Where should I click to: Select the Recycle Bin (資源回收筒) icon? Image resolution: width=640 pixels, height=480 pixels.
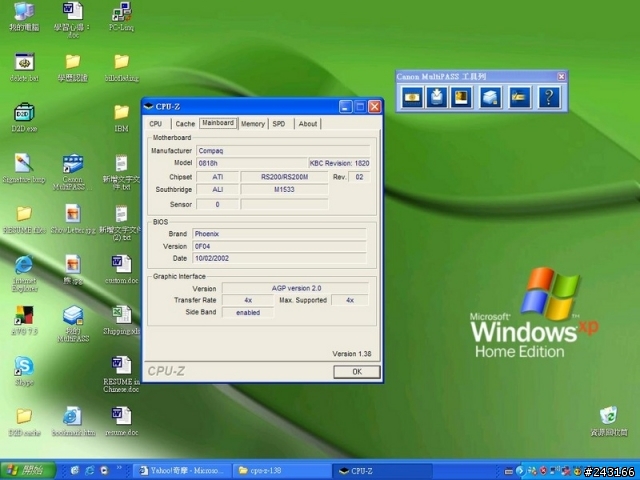pos(609,421)
